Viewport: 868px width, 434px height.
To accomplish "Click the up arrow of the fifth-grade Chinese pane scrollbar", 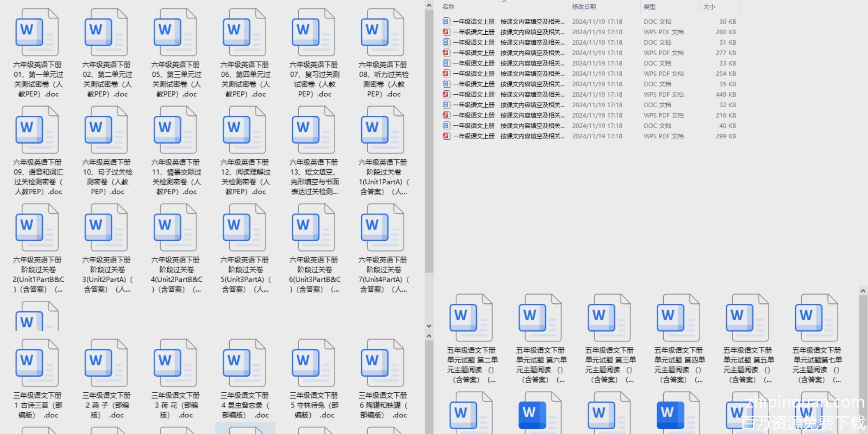I will pyautogui.click(x=863, y=291).
